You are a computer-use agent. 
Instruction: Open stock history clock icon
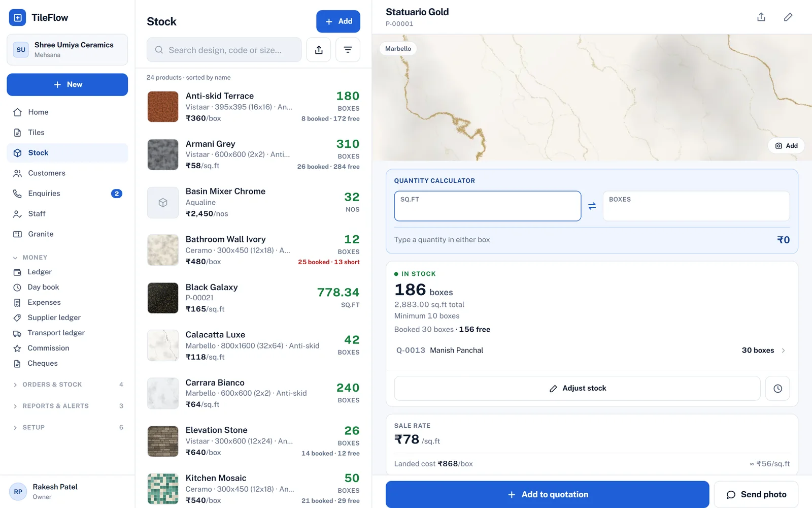tap(777, 389)
